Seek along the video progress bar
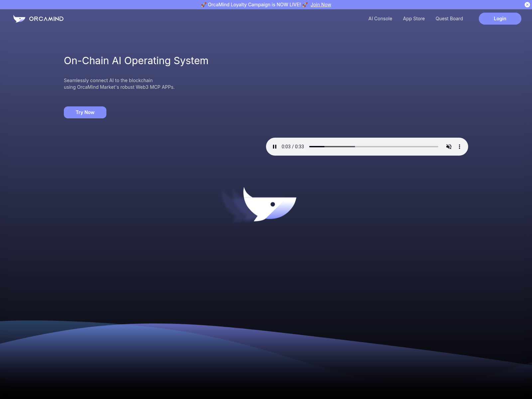The image size is (532, 399). [374, 147]
